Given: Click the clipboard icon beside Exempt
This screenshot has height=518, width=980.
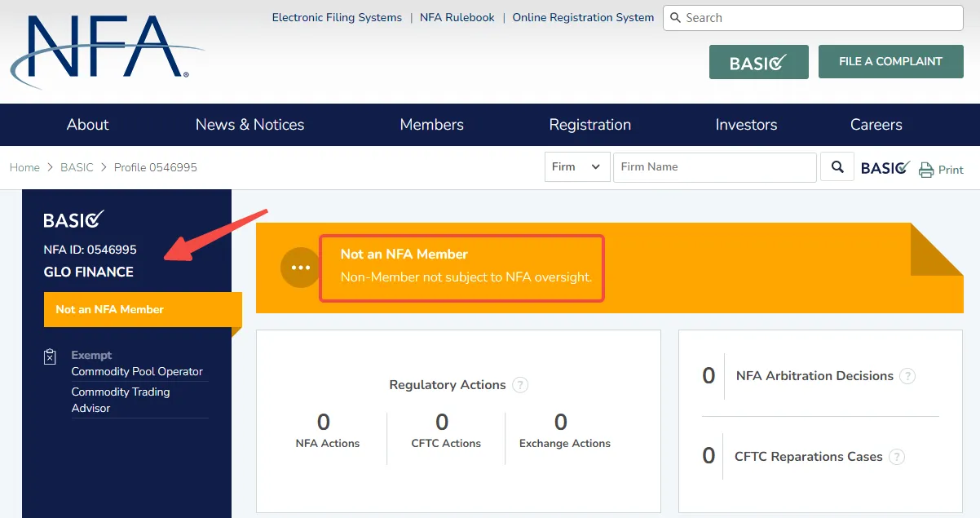Looking at the screenshot, I should [51, 356].
